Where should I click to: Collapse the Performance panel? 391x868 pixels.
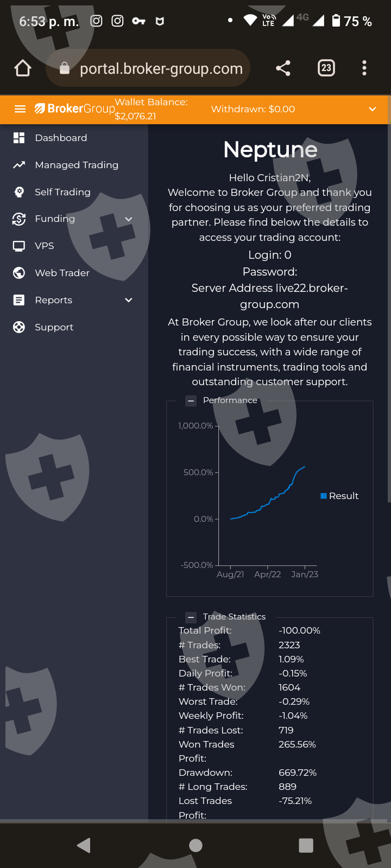191,401
